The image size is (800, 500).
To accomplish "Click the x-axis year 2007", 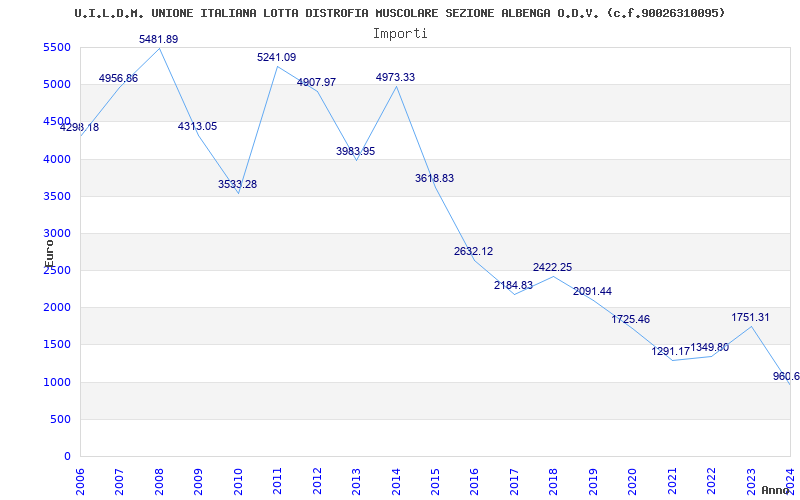I will point(120,481).
